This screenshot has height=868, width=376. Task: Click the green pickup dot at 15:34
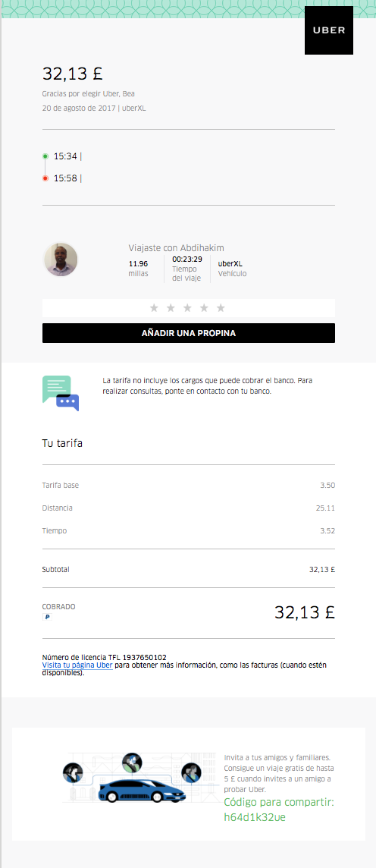[45, 156]
